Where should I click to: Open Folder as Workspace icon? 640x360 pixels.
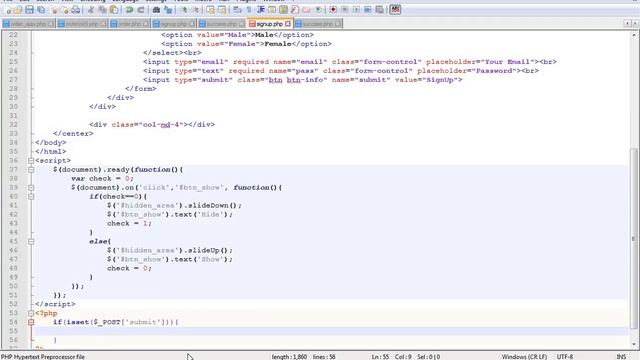coord(306,10)
